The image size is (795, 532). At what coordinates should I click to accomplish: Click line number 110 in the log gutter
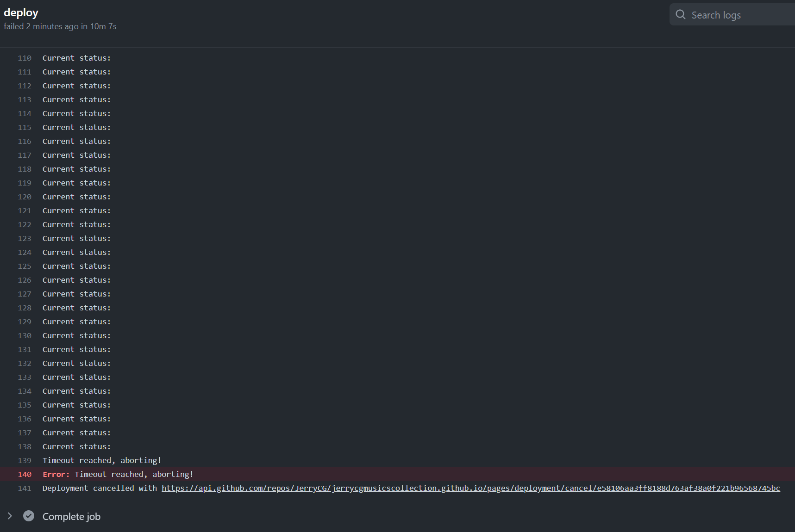coord(25,58)
